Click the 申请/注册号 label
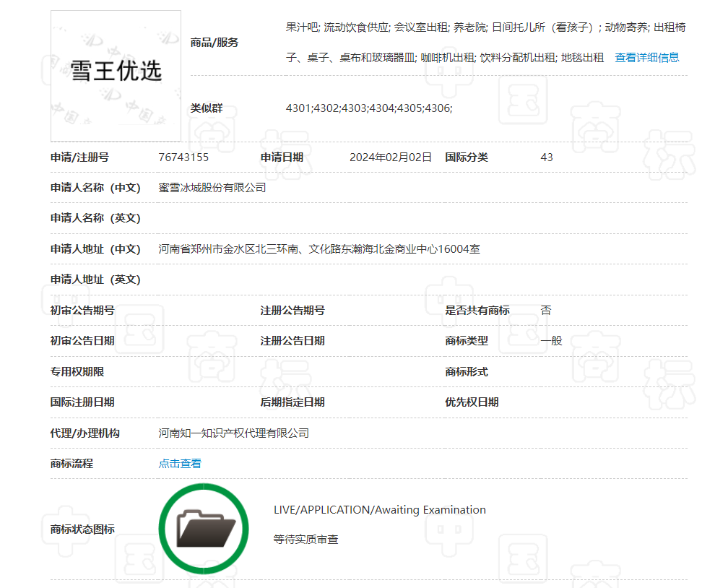This screenshot has height=588, width=715. tap(79, 157)
